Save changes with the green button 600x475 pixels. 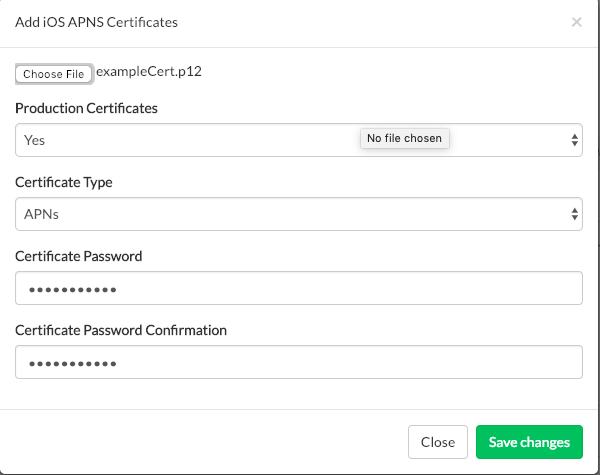pos(529,442)
